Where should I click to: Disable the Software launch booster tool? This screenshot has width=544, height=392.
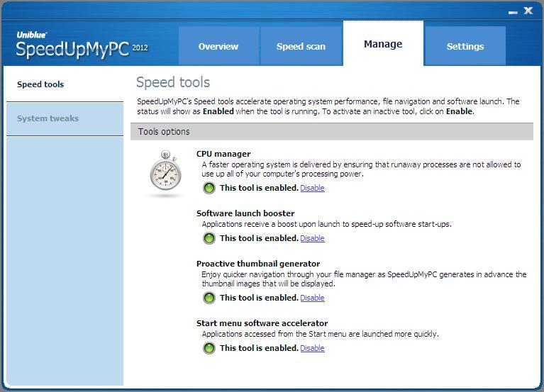pos(312,238)
